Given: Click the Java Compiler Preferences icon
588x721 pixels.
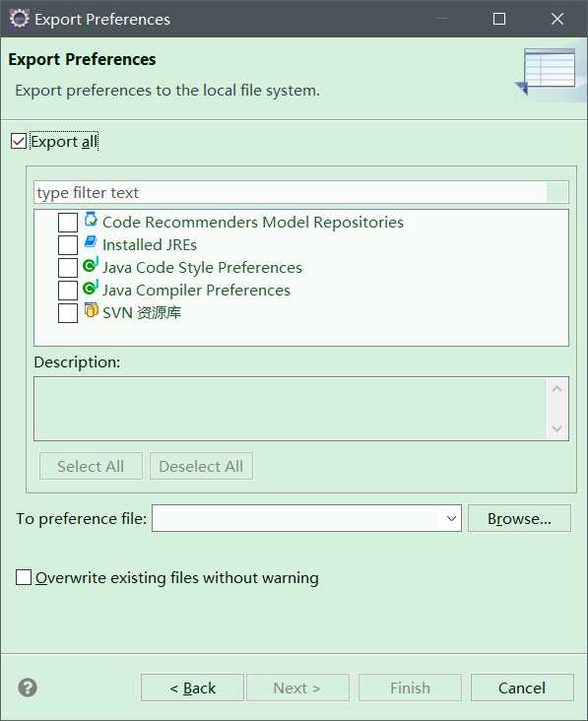Looking at the screenshot, I should pyautogui.click(x=91, y=288).
